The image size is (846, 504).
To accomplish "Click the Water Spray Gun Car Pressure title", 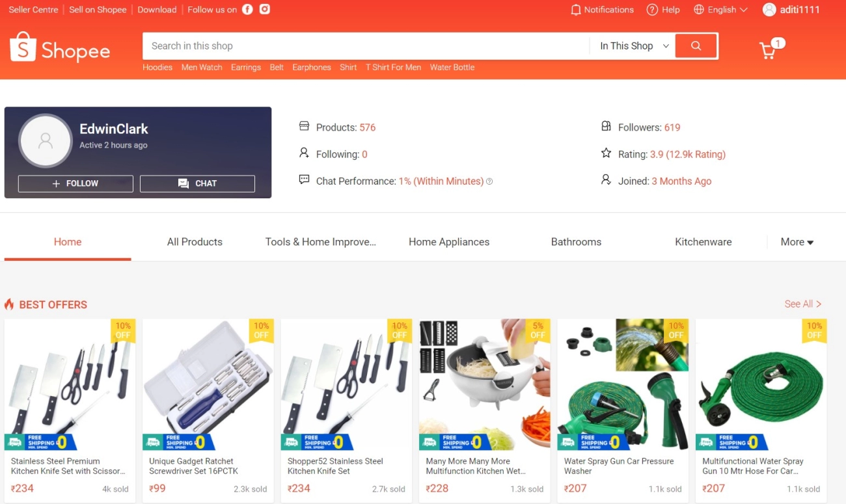I will pos(619,466).
